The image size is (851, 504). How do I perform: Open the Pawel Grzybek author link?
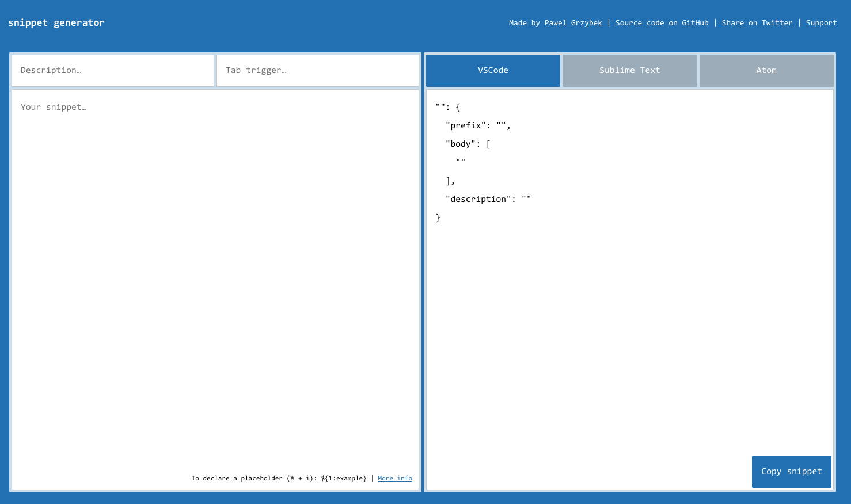pos(573,23)
